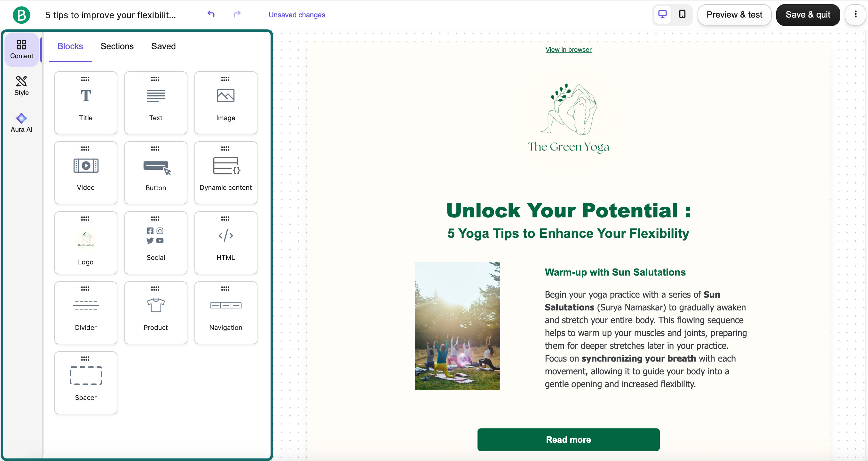Click Preview & test button
The height and width of the screenshot is (461, 868).
tap(734, 15)
